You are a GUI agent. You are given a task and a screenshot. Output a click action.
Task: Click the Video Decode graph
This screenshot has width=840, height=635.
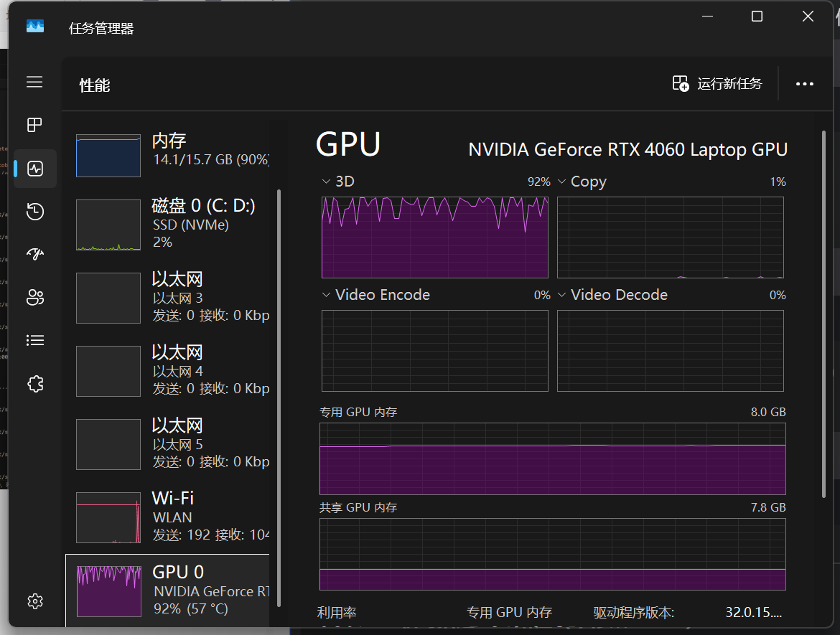tap(670, 351)
